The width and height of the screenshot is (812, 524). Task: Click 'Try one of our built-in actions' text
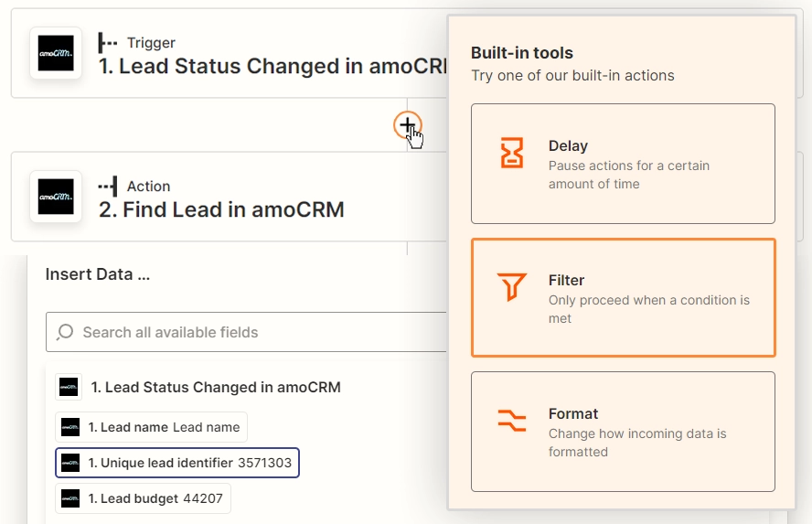572,76
